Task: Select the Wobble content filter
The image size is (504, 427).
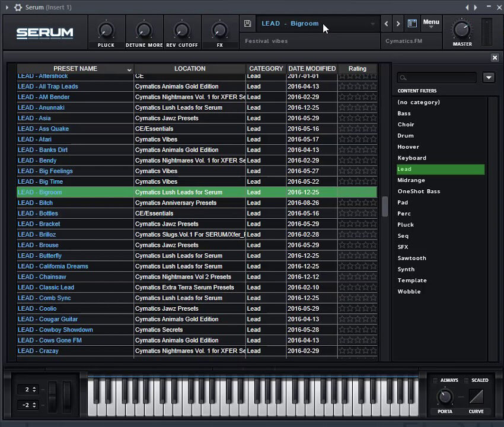Action: click(x=409, y=292)
